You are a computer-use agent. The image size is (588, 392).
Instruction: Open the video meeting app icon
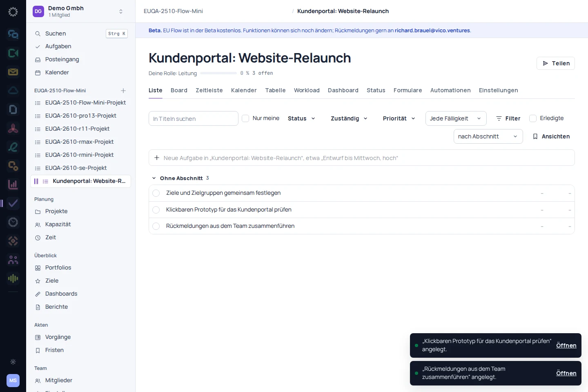tap(13, 53)
